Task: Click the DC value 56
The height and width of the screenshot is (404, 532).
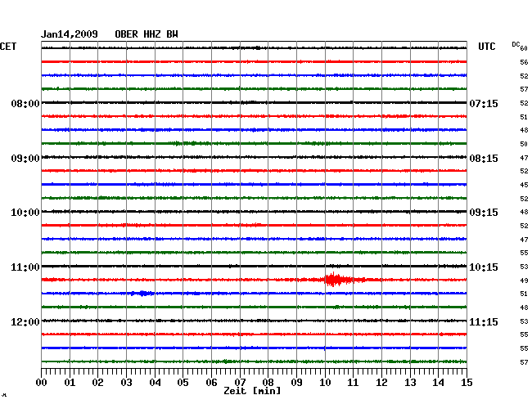Action: pos(524,62)
